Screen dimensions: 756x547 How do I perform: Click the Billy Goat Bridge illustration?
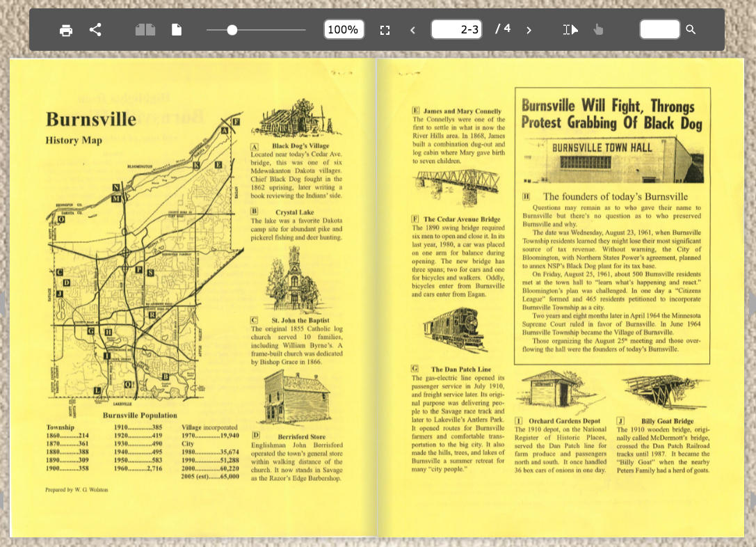click(656, 393)
